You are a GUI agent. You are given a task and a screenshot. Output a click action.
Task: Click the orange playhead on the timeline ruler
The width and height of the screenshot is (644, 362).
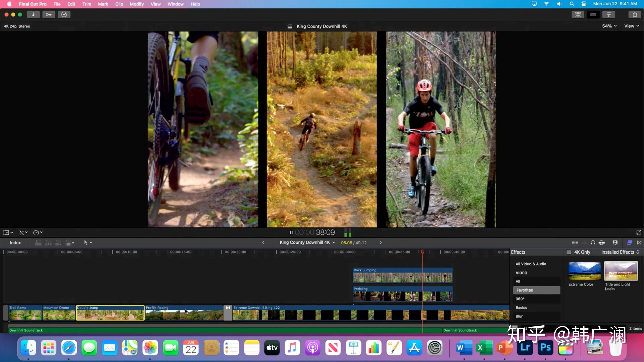point(423,251)
